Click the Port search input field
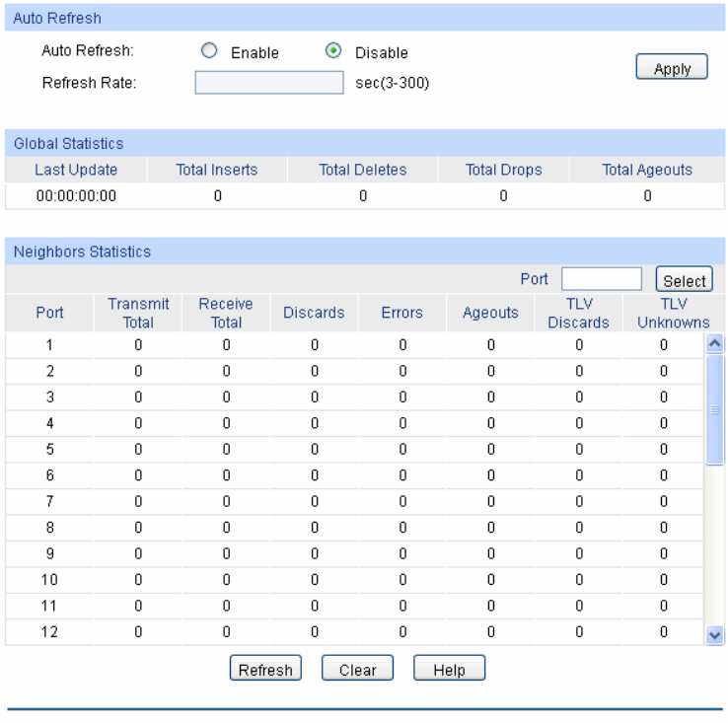The image size is (728, 723). 601,280
